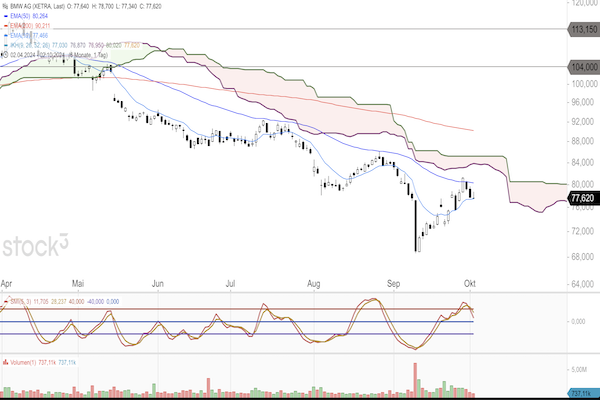Click the red EMA(200) legend marker
Screen dimensions: 600x400
click(x=5, y=26)
